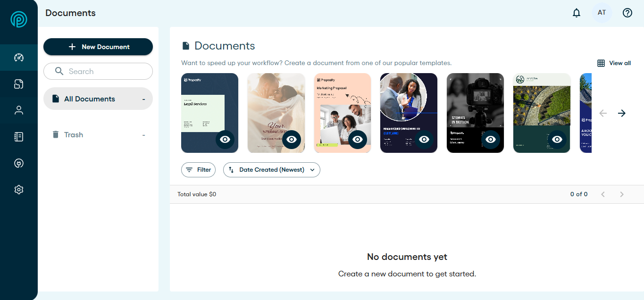
Task: Select Trash in the sidebar
Action: (x=98, y=135)
